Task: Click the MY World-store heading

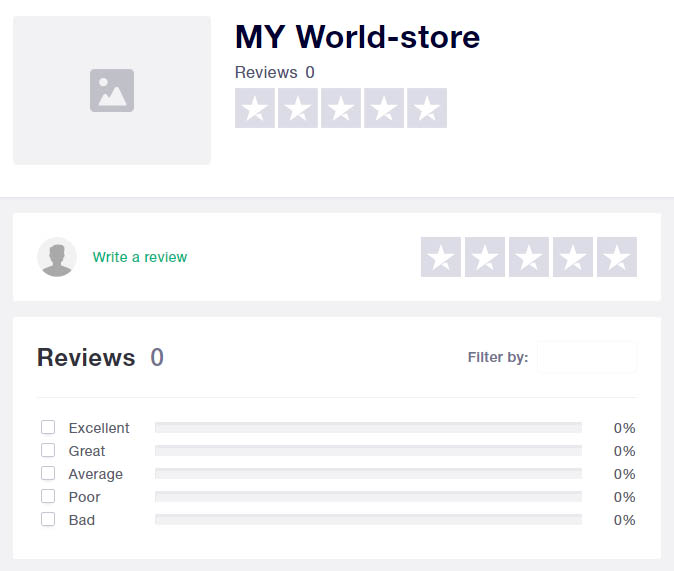Action: click(x=357, y=37)
